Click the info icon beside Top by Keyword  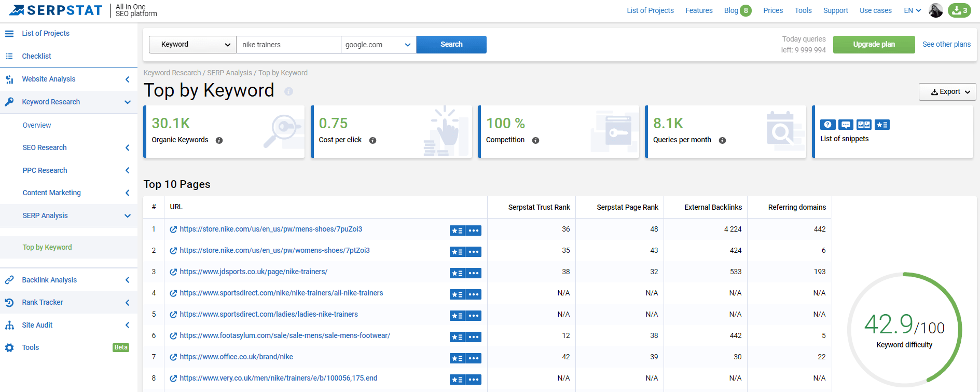(x=288, y=91)
